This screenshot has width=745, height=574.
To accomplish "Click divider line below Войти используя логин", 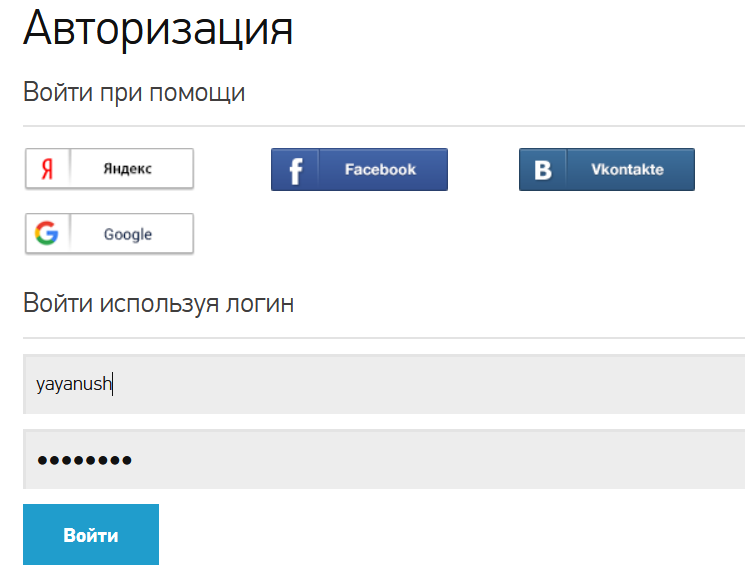I will click(384, 338).
